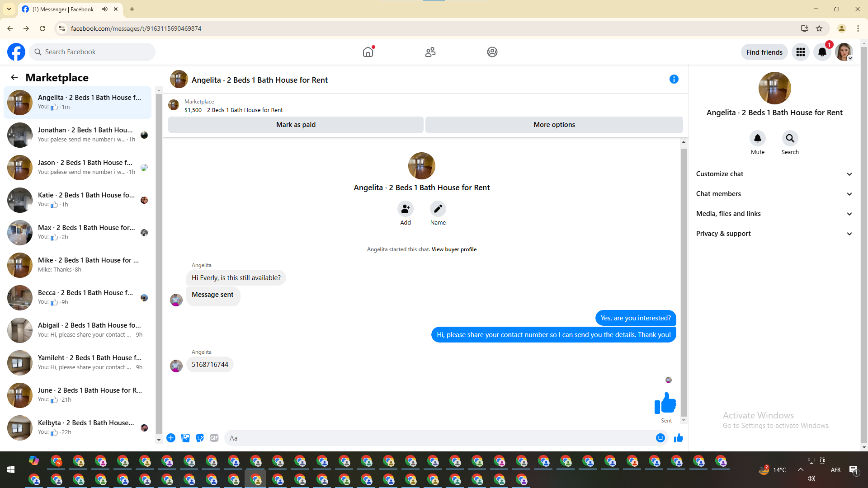Open the emoji picker
868x488 pixels.
[660, 438]
